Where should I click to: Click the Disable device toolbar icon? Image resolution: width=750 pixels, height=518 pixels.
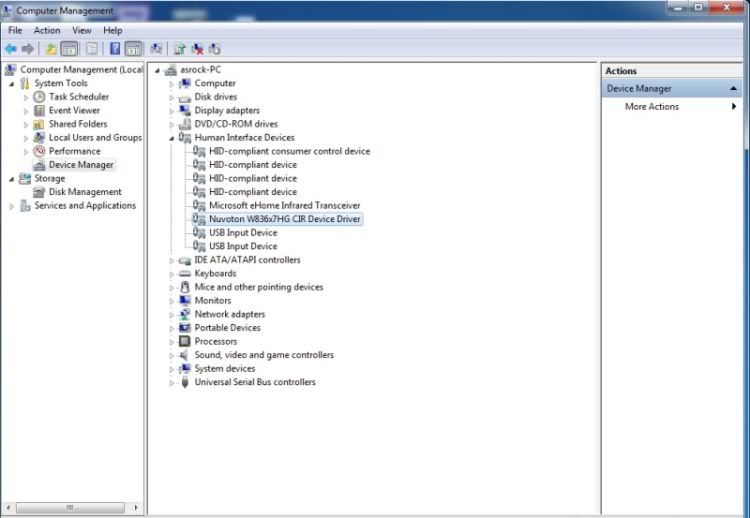click(x=214, y=49)
